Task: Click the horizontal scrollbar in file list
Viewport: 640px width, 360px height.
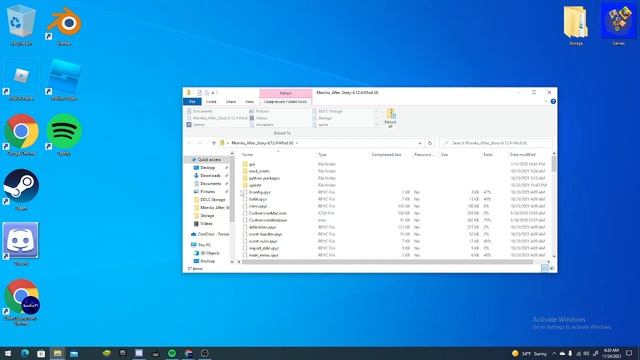Action: (x=387, y=262)
